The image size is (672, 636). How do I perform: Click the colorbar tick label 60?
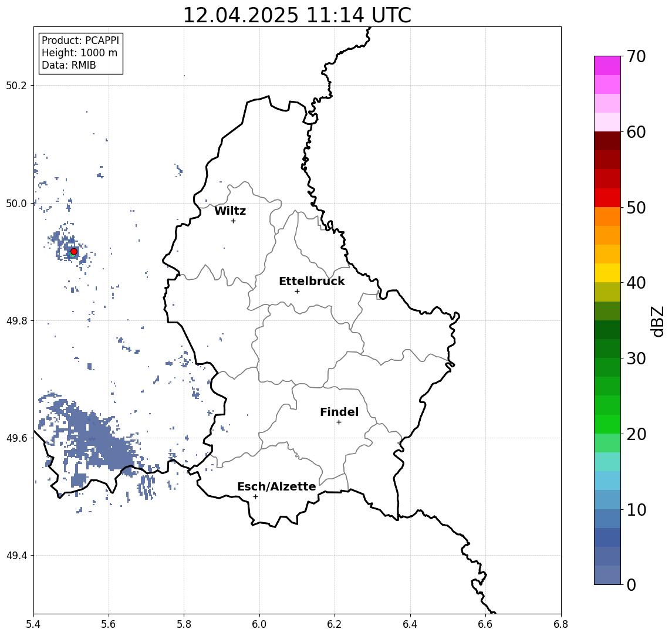coord(636,133)
